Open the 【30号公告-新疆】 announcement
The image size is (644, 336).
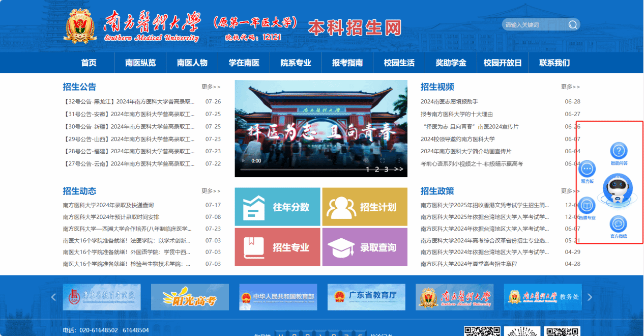pyautogui.click(x=129, y=127)
